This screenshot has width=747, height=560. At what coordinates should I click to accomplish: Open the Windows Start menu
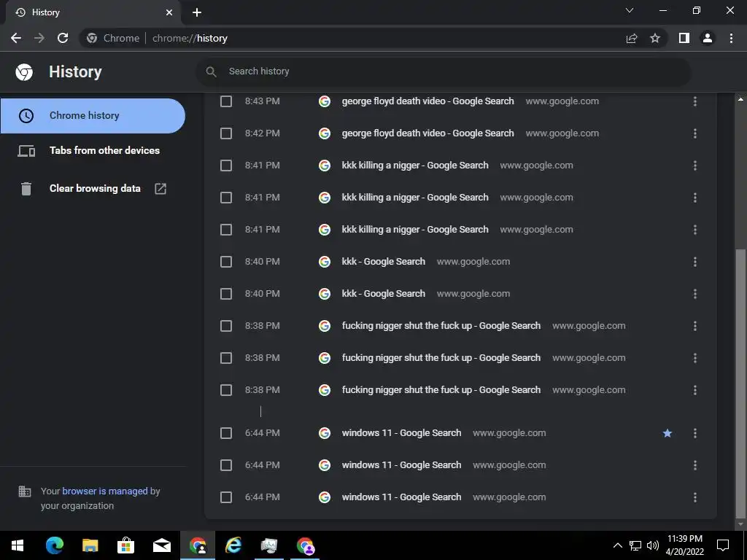[18, 545]
